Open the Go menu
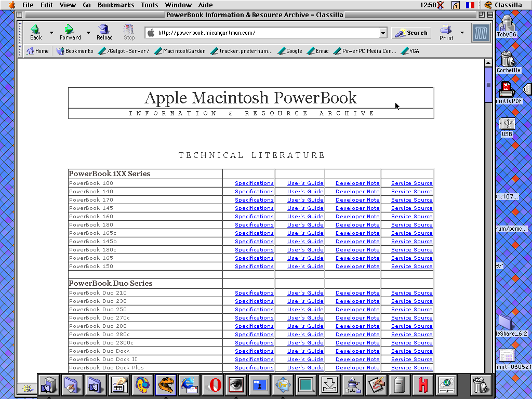 [x=87, y=5]
